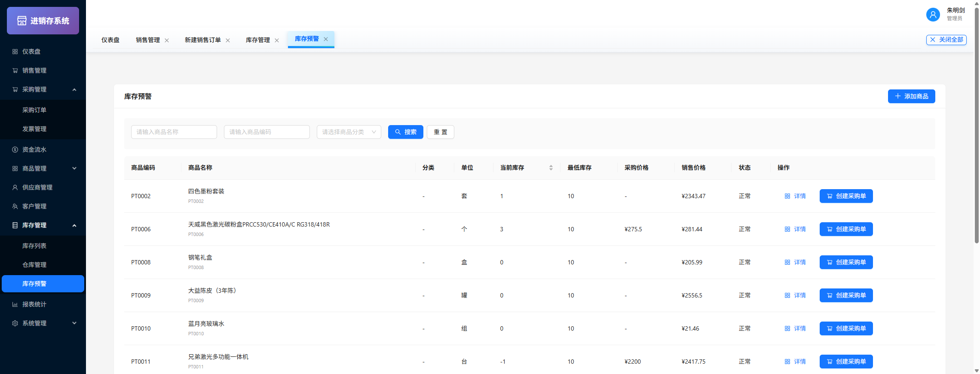980x374 pixels.
Task: Create purchase order for PT0006
Action: [846, 229]
